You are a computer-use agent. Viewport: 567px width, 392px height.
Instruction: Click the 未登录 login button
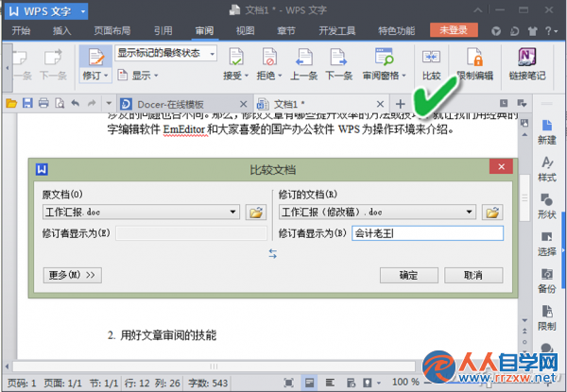454,30
